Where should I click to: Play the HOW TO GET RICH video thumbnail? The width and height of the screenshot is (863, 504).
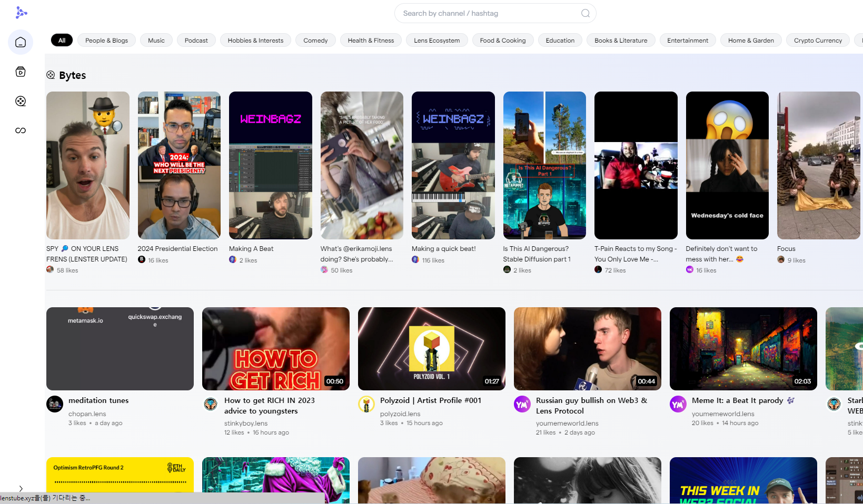click(276, 349)
